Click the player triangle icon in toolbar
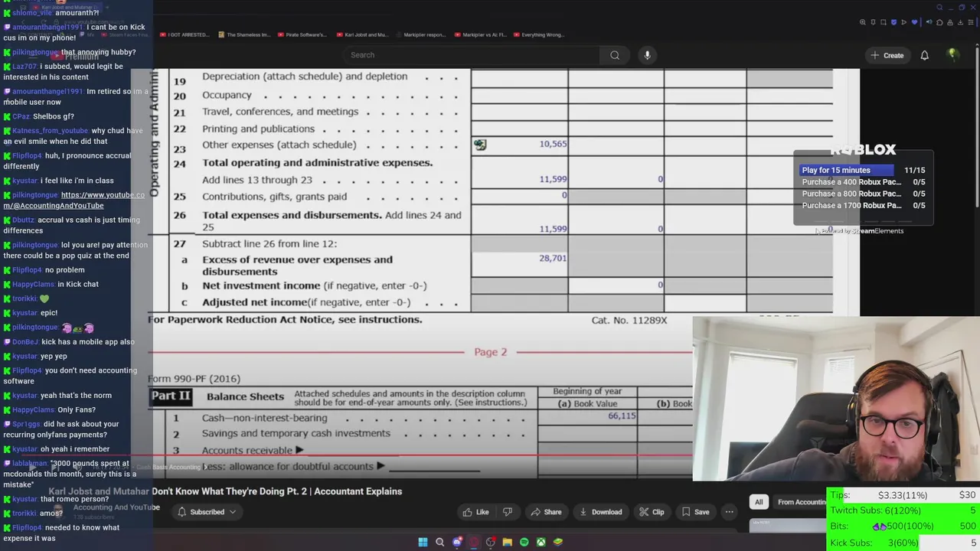 click(x=904, y=22)
